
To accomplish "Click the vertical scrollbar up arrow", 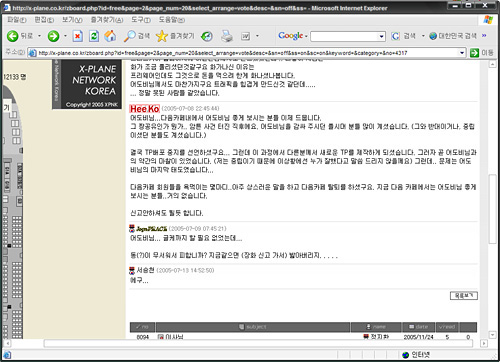I will pos(493,65).
